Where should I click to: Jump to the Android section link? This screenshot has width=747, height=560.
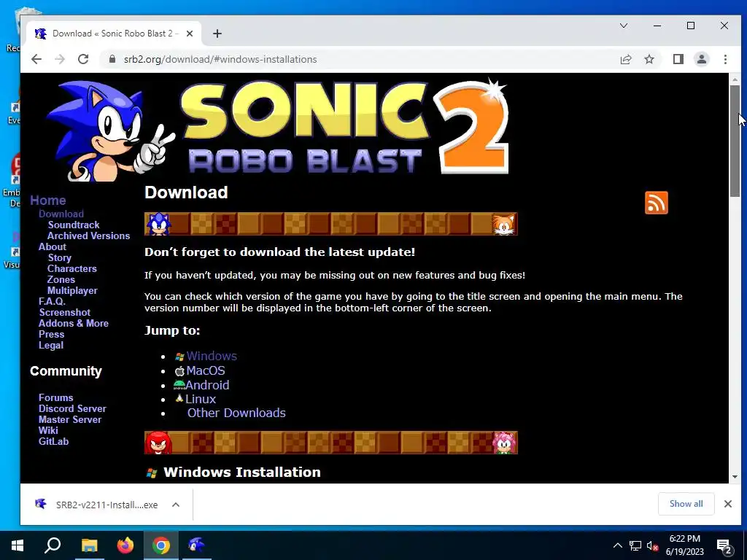[207, 385]
